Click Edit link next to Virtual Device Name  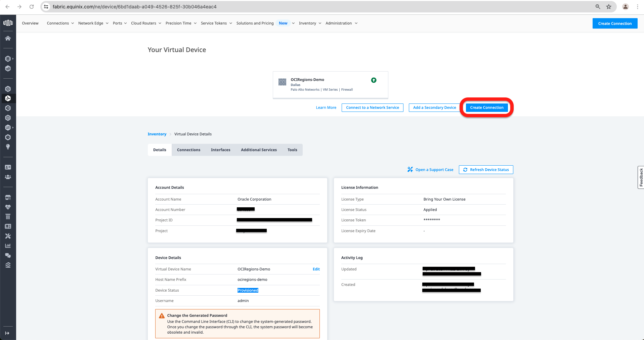(316, 269)
